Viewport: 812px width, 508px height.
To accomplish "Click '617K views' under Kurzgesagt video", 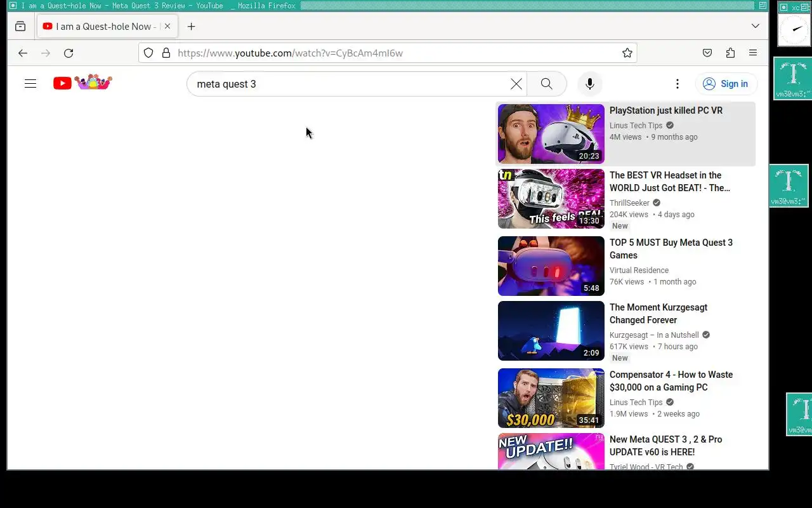I will pos(629,347).
